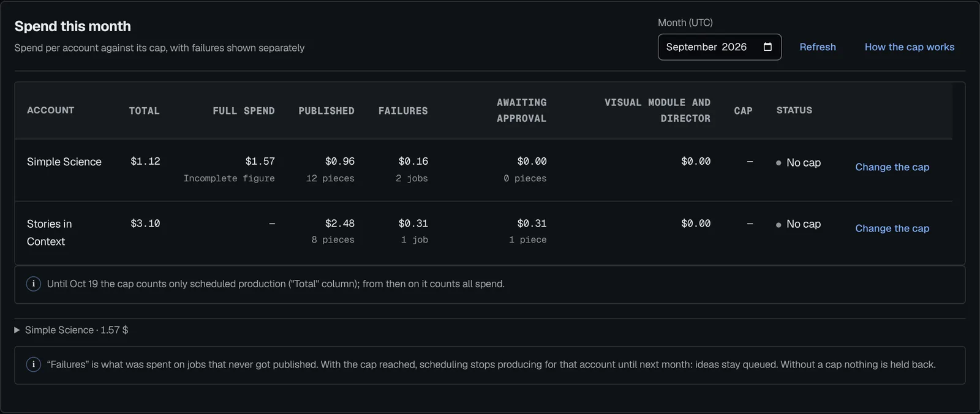Screen dimensions: 980x414
Task: Click the Awaiting Approval column header
Action: (x=522, y=110)
